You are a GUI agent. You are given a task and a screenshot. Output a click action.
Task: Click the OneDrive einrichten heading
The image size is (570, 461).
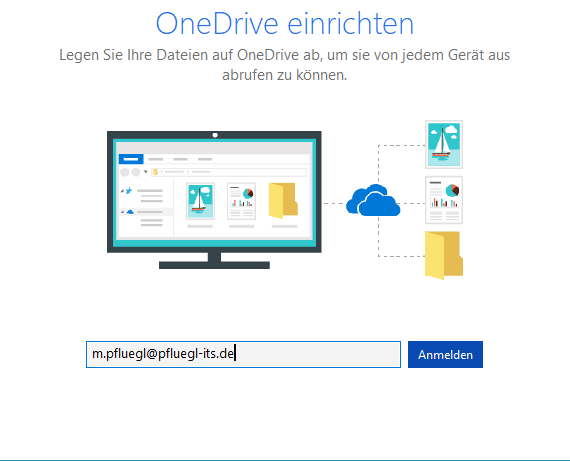(x=285, y=24)
